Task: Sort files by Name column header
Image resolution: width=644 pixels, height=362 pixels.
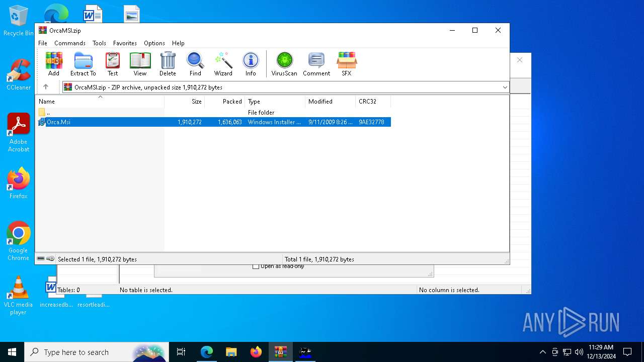Action: 100,102
